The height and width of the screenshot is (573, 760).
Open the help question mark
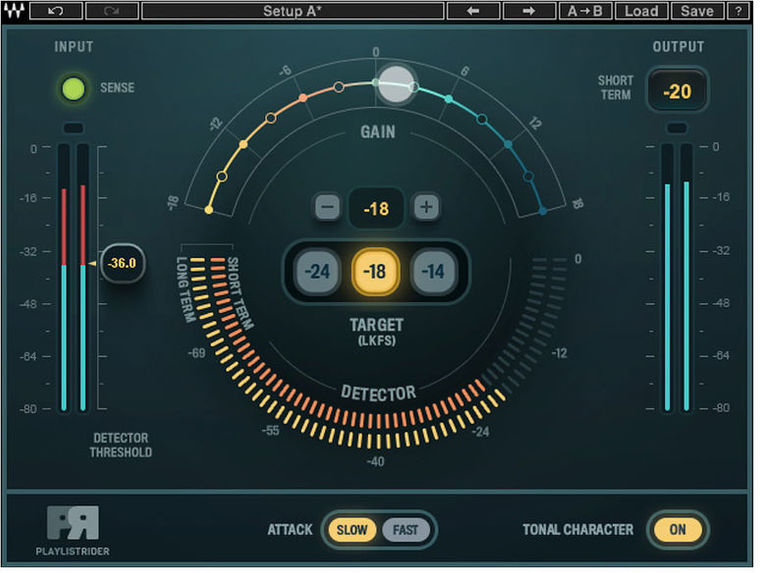click(738, 11)
